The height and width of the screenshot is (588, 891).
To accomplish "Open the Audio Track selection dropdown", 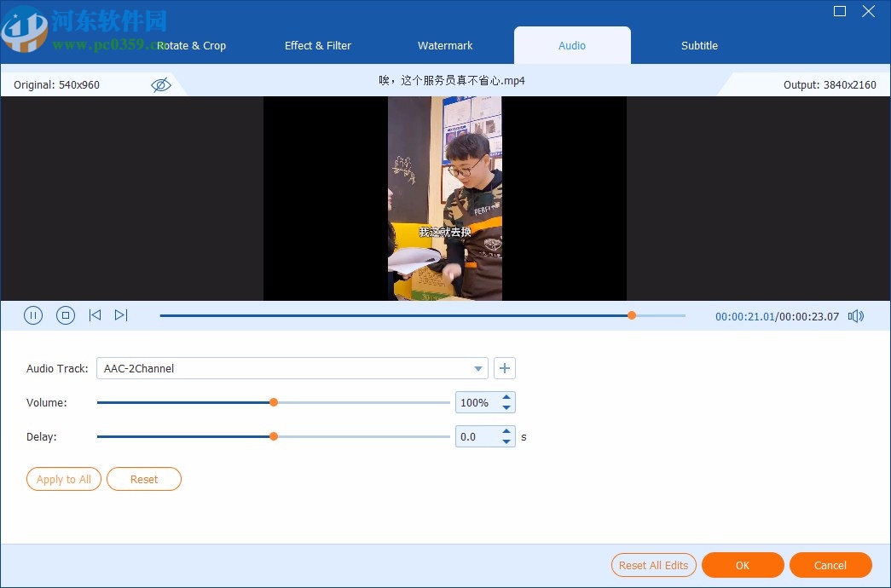I will [477, 368].
